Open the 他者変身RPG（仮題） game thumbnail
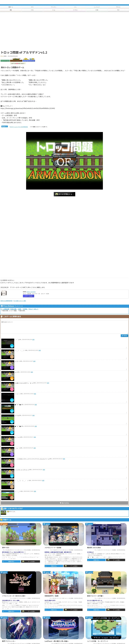129x644 pixels. coord(64,582)
